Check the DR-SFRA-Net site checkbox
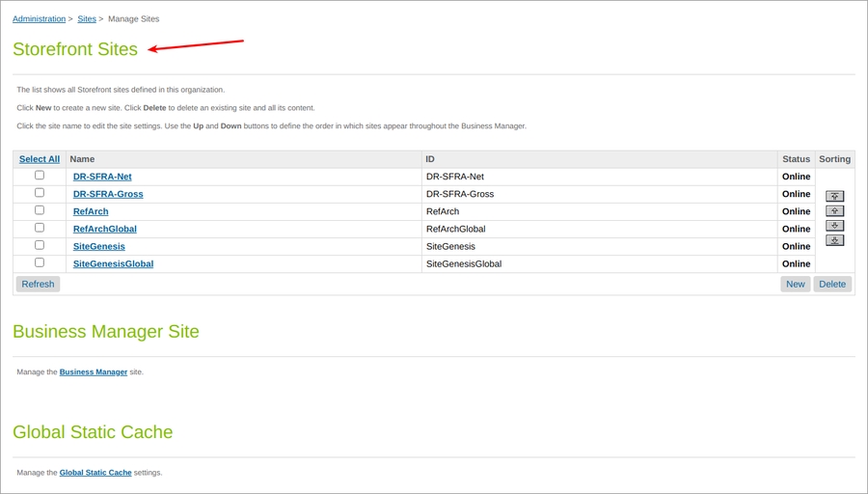The height and width of the screenshot is (494, 868). point(40,176)
